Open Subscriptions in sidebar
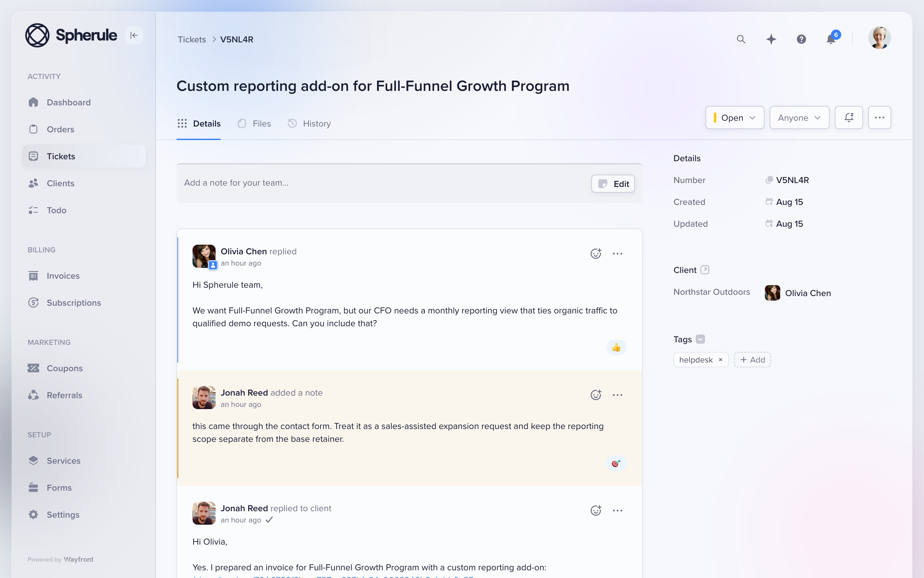 (x=84, y=302)
